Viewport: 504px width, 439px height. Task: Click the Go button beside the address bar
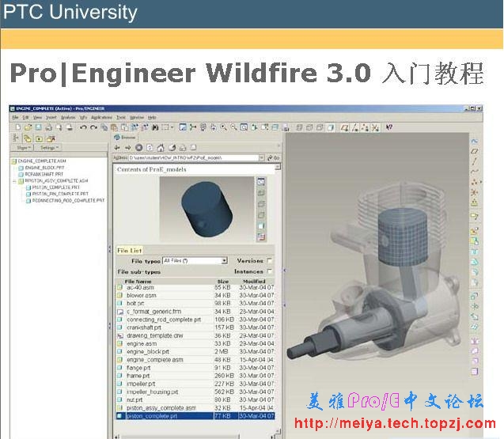tap(277, 157)
